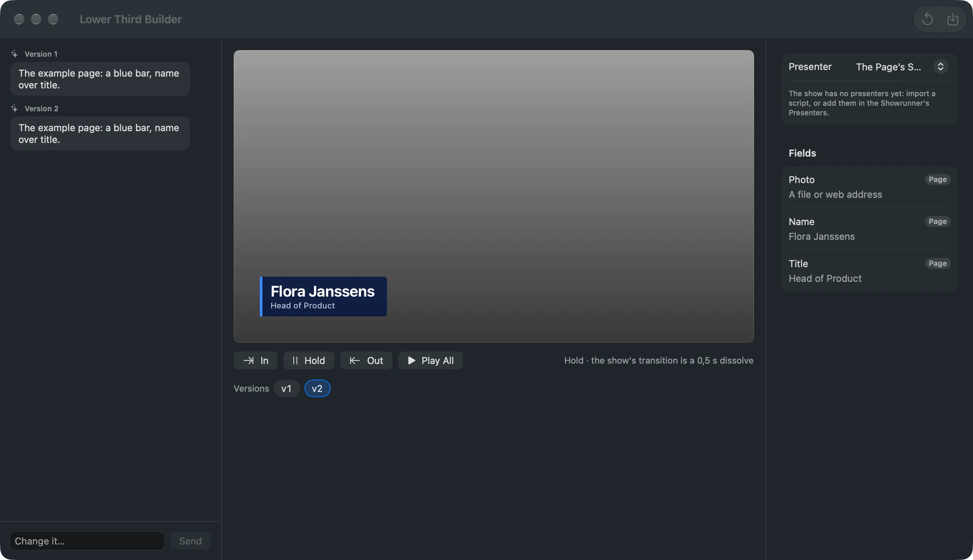Click the Version 1 label
Screen dimensions: 973x560
point(41,54)
